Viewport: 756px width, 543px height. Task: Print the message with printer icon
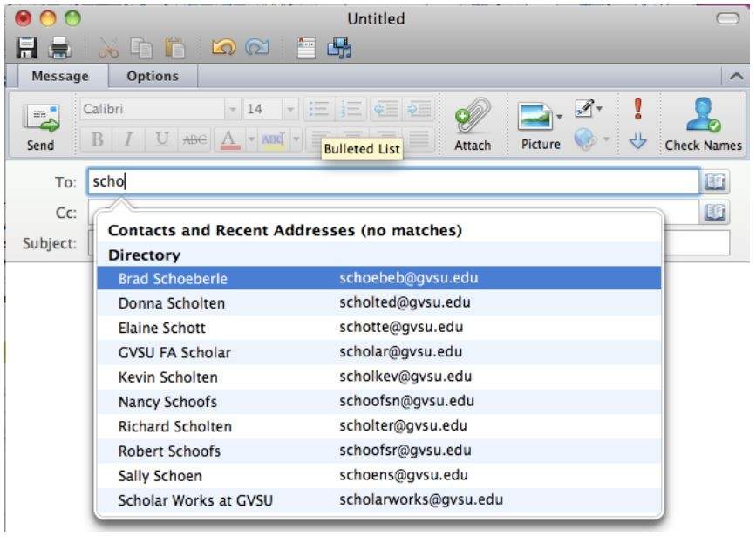[58, 50]
